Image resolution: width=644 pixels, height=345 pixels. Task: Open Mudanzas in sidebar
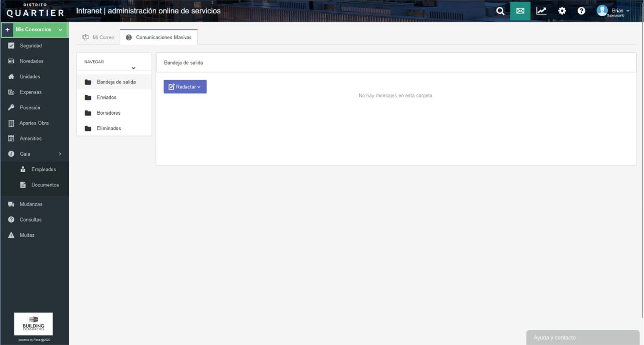click(x=31, y=204)
